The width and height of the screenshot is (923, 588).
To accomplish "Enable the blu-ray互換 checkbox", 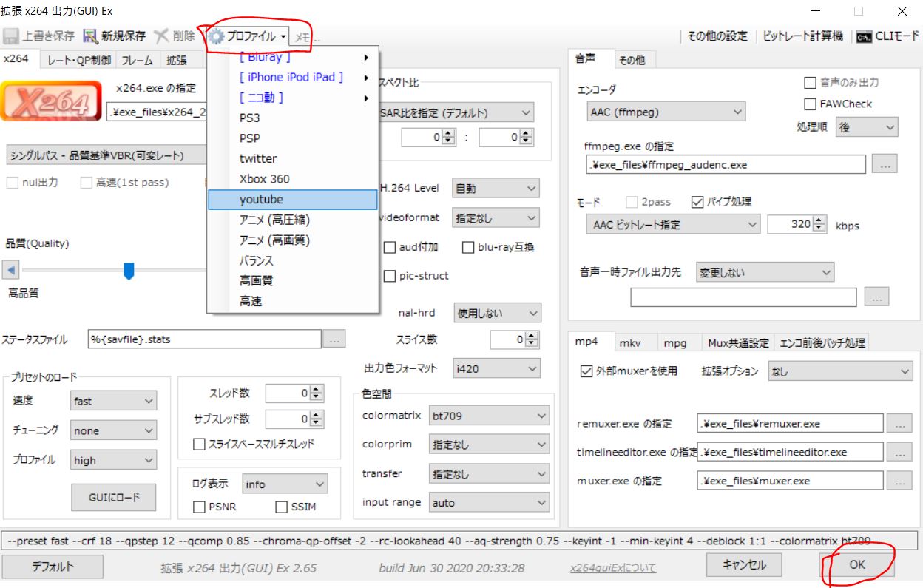I will [x=468, y=248].
